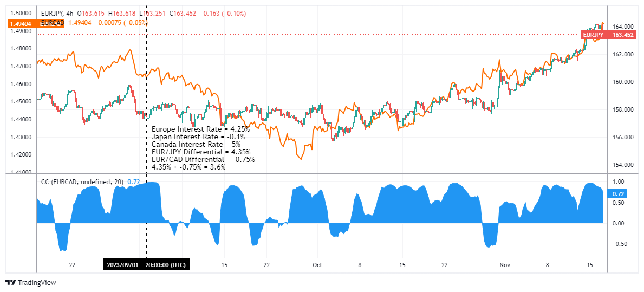Click the blue 0.72 correlation value tag

619,193
